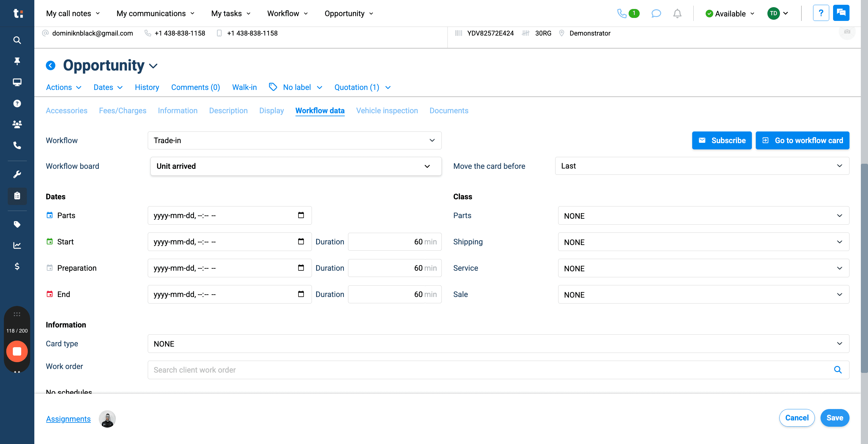Select the clipboard icon in sidebar
Image resolution: width=868 pixels, height=444 pixels.
pos(17,196)
